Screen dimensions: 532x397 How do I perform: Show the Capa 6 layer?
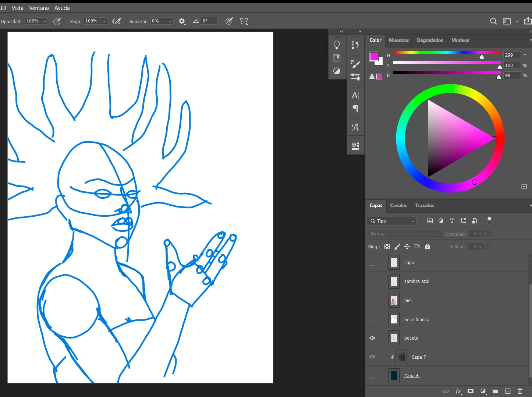pos(372,376)
